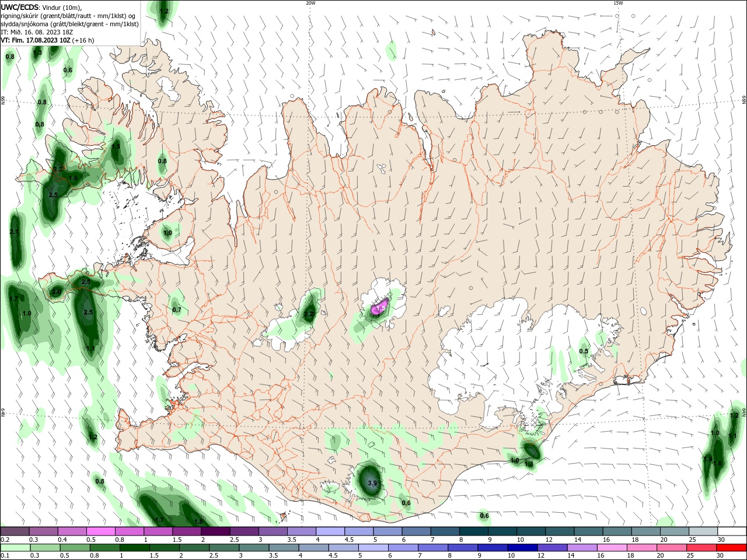This screenshot has height=560, width=747.
Task: Click the 3.9 precipitation maximum value
Action: tap(373, 483)
